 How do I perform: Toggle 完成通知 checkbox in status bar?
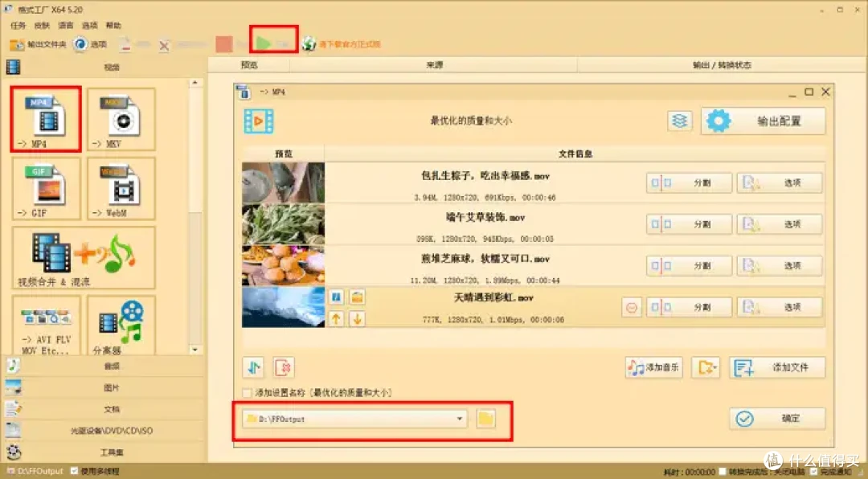tap(813, 472)
